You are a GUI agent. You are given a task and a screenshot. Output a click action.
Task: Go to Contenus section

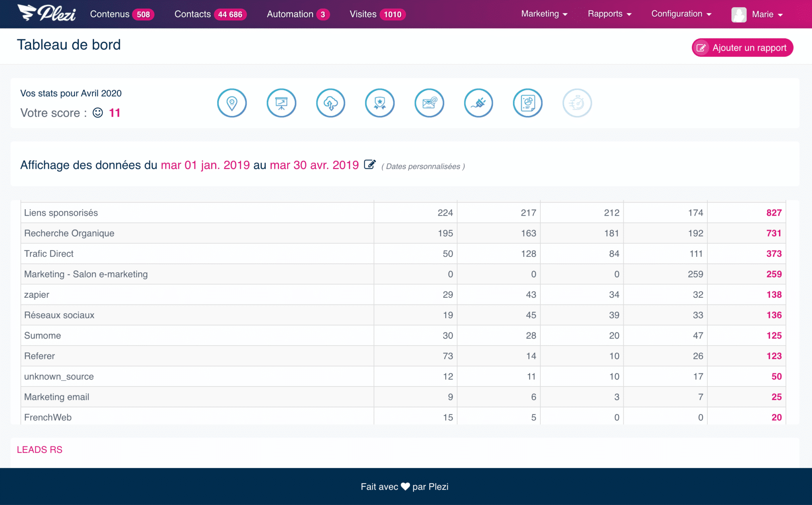pyautogui.click(x=109, y=14)
